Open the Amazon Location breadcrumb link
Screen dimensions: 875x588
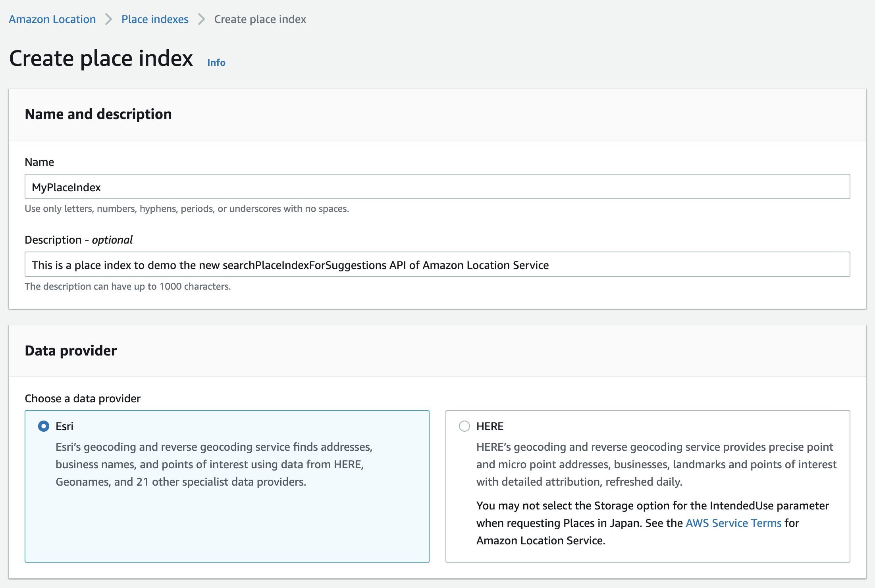click(x=52, y=19)
